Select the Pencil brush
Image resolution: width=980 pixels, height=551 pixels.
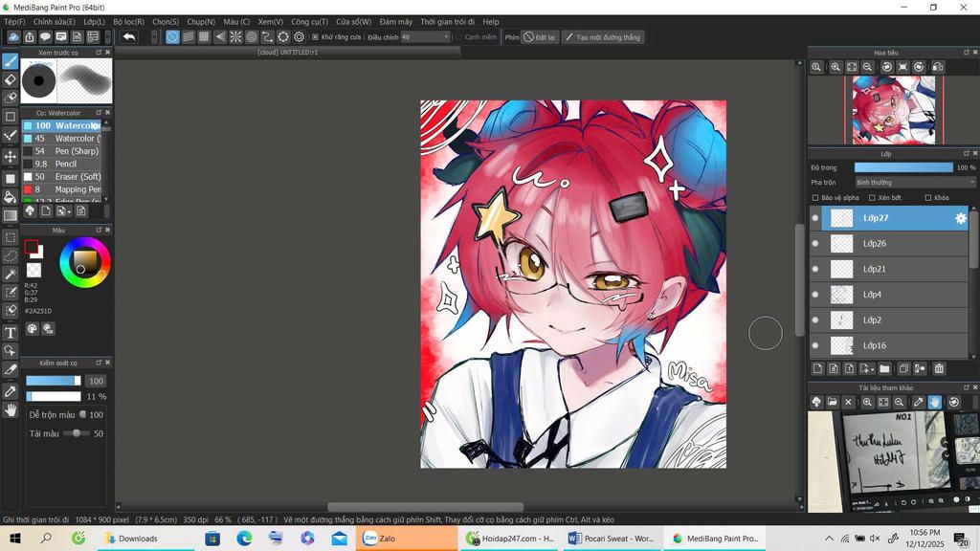tap(61, 164)
